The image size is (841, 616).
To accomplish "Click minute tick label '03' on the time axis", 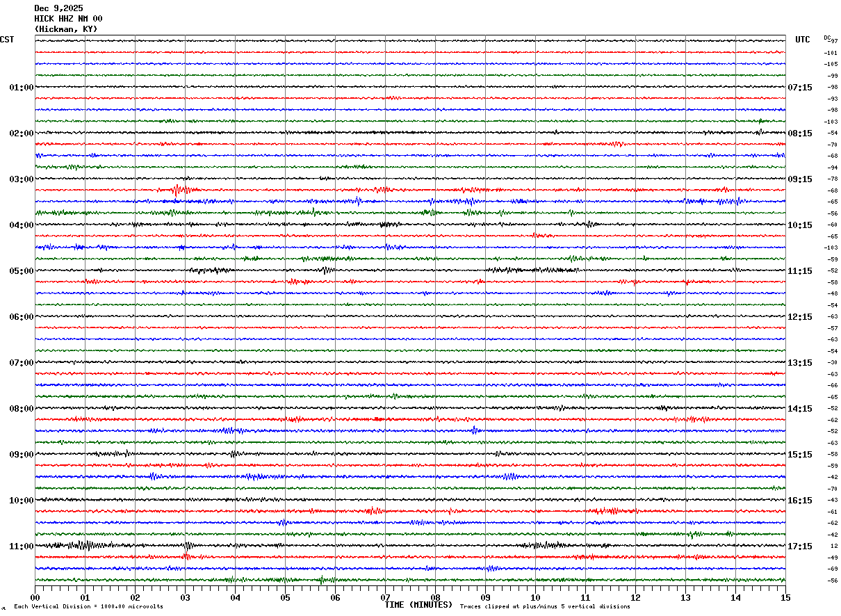I will (x=185, y=597).
